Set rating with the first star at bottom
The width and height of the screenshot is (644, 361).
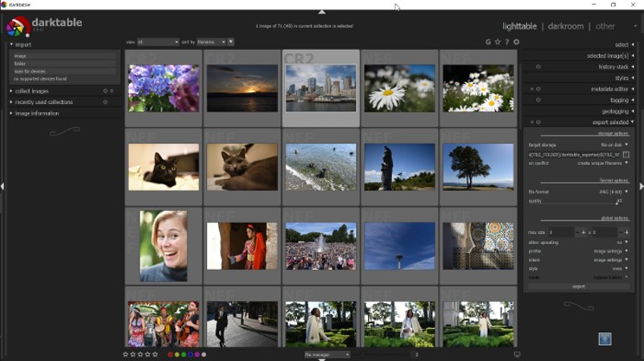[126, 355]
